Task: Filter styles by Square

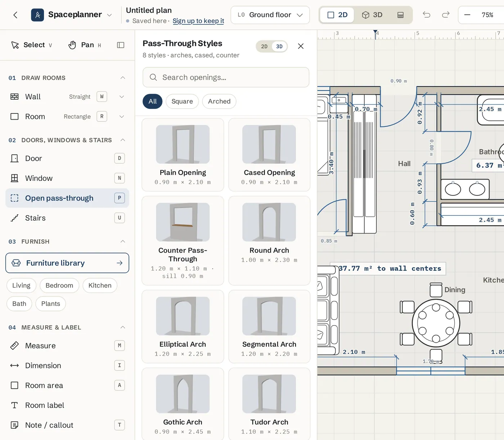Action: click(x=182, y=101)
